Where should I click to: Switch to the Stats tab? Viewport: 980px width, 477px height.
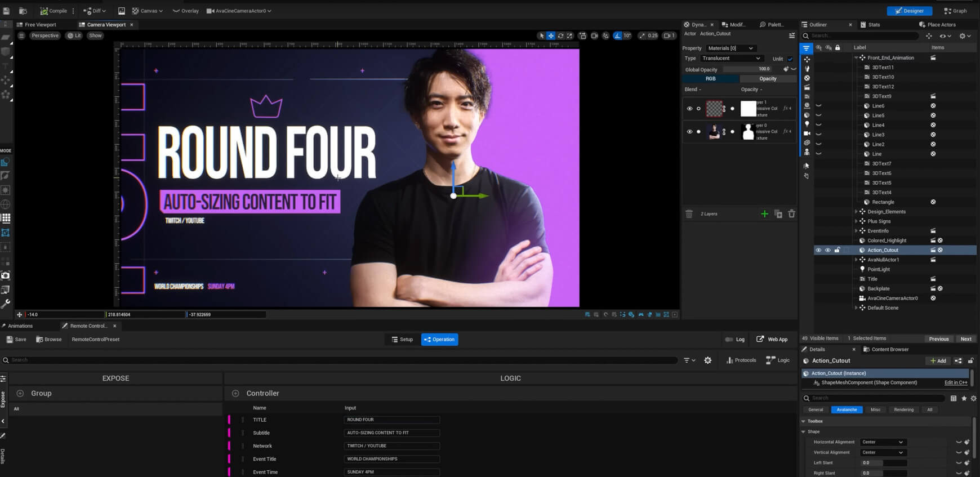(x=870, y=25)
